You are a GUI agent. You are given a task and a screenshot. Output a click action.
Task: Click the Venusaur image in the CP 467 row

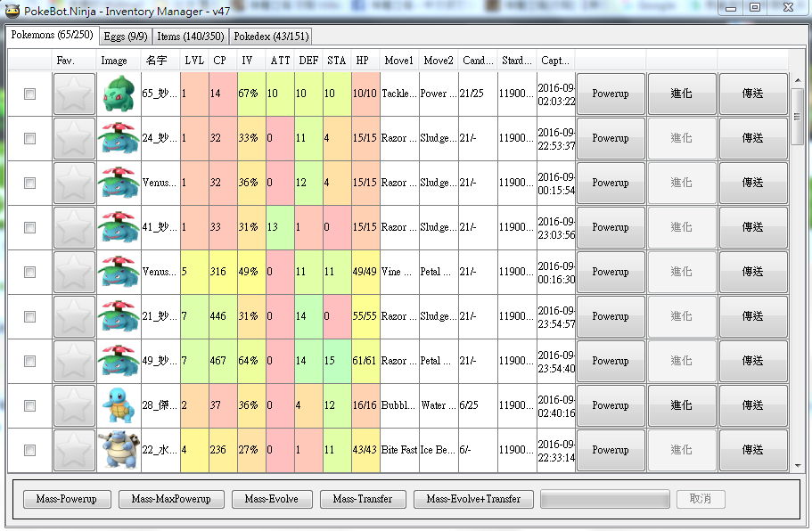[119, 361]
